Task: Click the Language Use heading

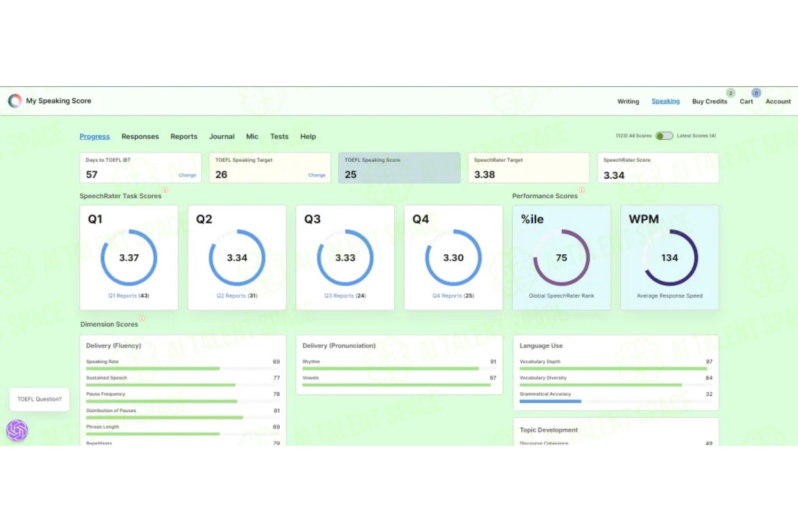Action: click(541, 346)
